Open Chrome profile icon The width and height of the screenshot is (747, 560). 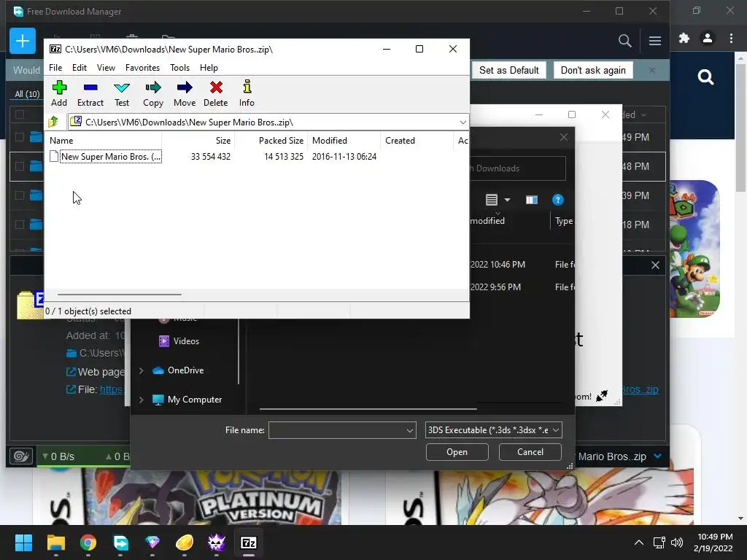(x=708, y=38)
